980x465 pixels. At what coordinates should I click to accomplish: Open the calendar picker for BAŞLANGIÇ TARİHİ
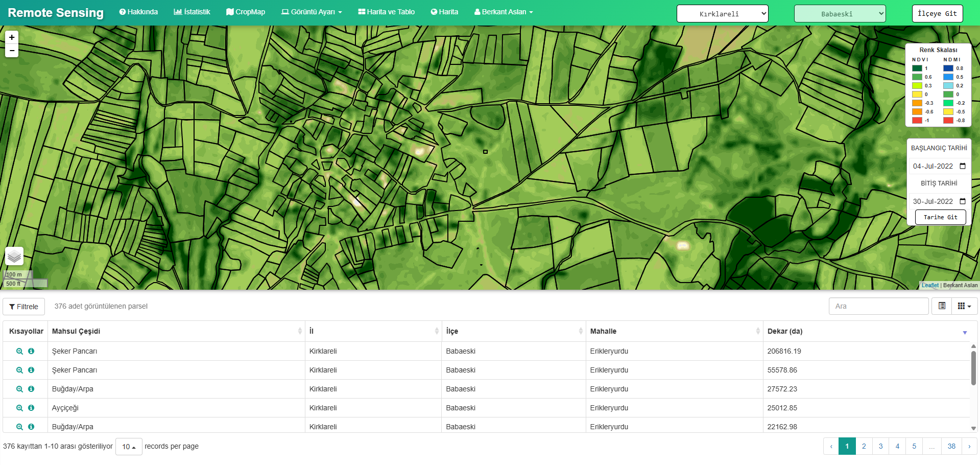click(x=962, y=166)
